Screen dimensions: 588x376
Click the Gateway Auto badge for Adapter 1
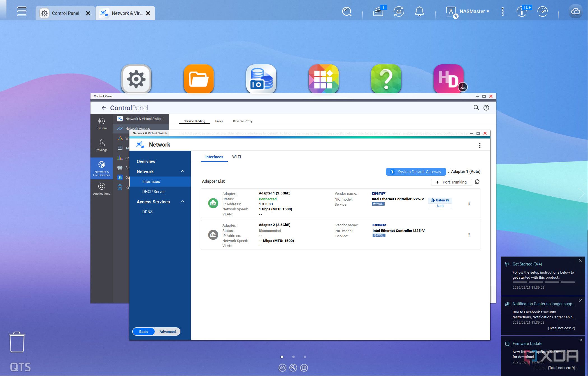click(440, 203)
